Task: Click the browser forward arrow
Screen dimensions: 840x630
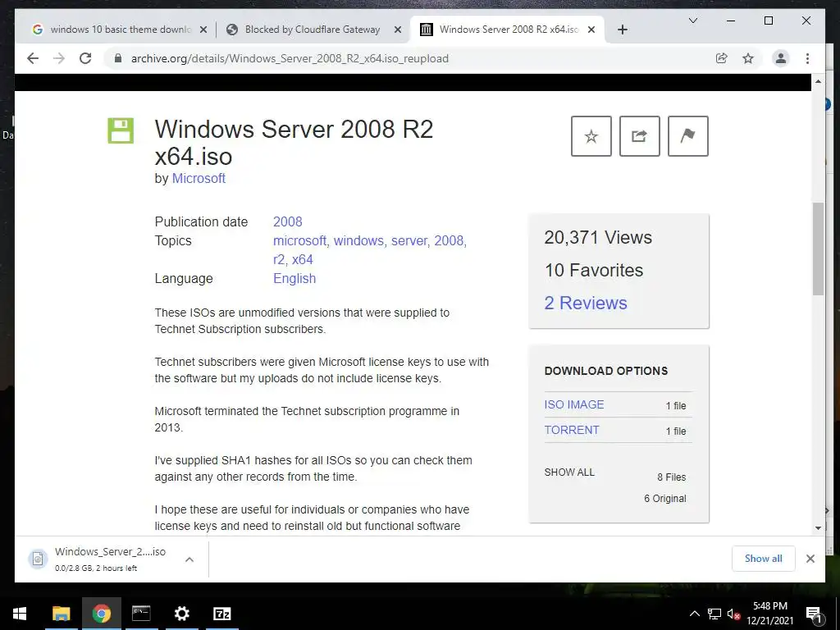Action: 59,58
